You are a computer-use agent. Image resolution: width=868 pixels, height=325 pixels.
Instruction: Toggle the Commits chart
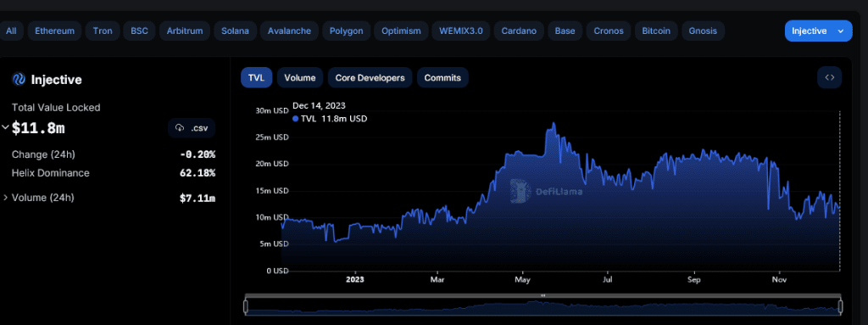coord(442,78)
